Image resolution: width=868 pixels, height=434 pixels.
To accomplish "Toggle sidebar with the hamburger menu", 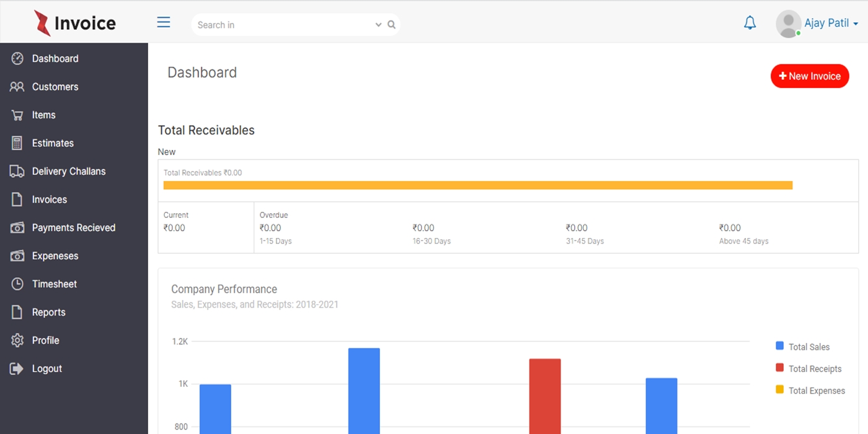I will click(x=164, y=23).
